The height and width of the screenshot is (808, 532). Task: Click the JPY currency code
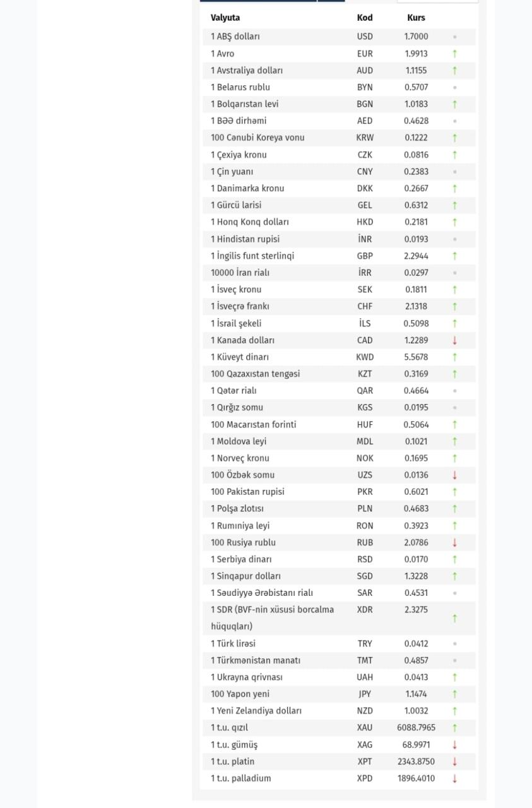[x=365, y=694]
